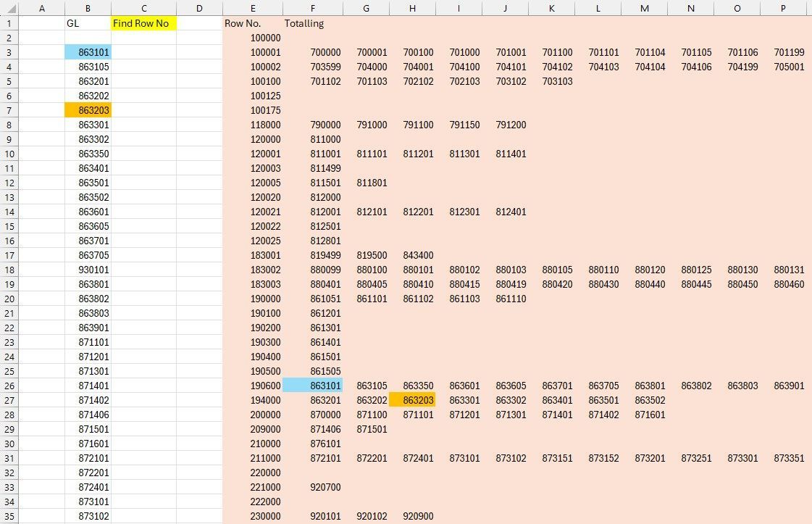Select row header 18

coord(9,270)
